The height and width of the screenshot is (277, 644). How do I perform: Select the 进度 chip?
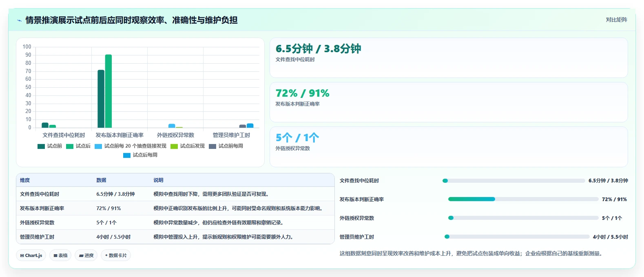tap(86, 255)
